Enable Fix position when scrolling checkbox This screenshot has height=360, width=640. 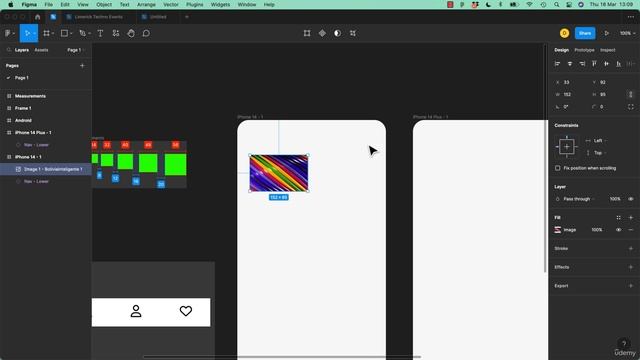pos(558,168)
